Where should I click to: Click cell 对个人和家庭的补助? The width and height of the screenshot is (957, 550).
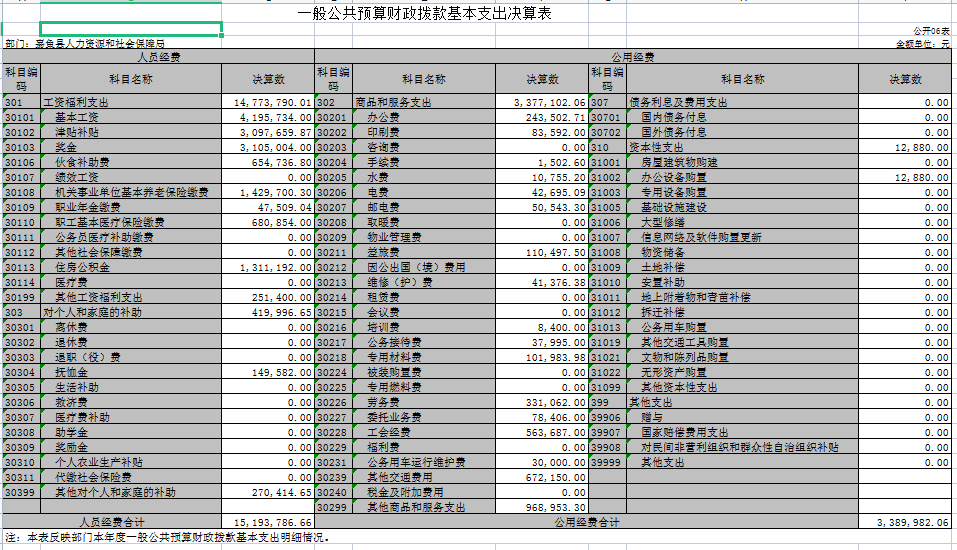(x=131, y=312)
